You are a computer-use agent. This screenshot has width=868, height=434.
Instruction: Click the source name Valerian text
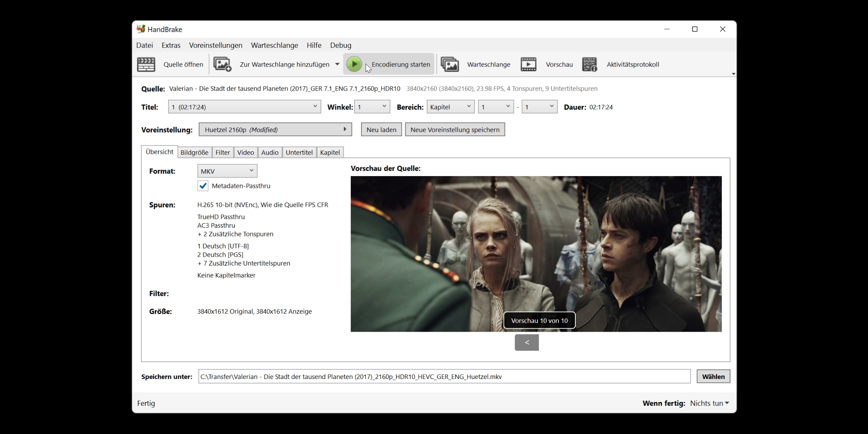point(285,89)
